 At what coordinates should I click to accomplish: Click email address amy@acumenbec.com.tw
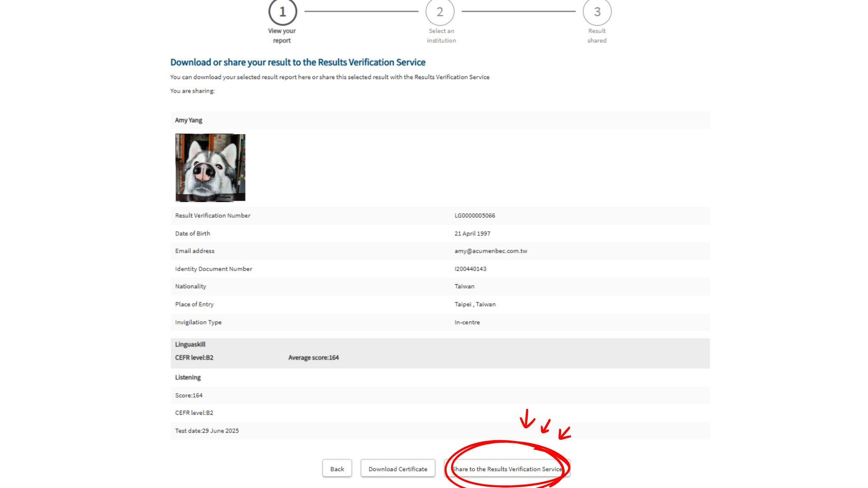tap(491, 251)
